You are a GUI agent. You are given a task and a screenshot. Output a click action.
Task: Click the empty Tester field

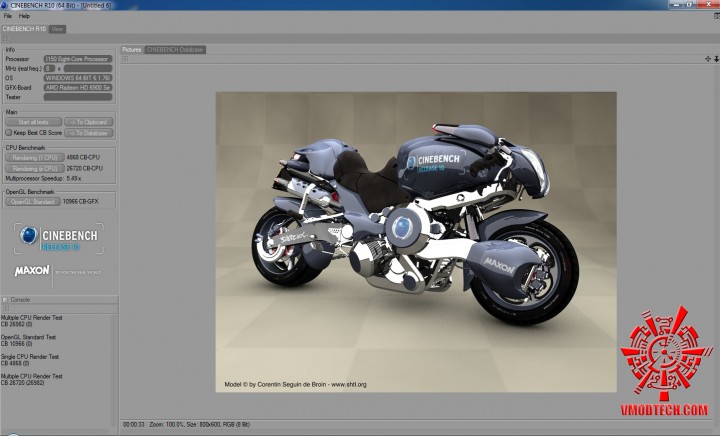pos(78,97)
